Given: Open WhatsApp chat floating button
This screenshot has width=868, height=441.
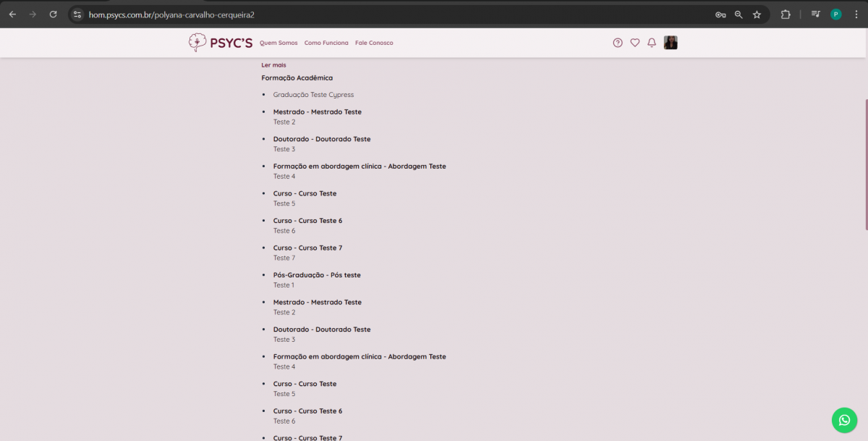Looking at the screenshot, I should coord(844,420).
